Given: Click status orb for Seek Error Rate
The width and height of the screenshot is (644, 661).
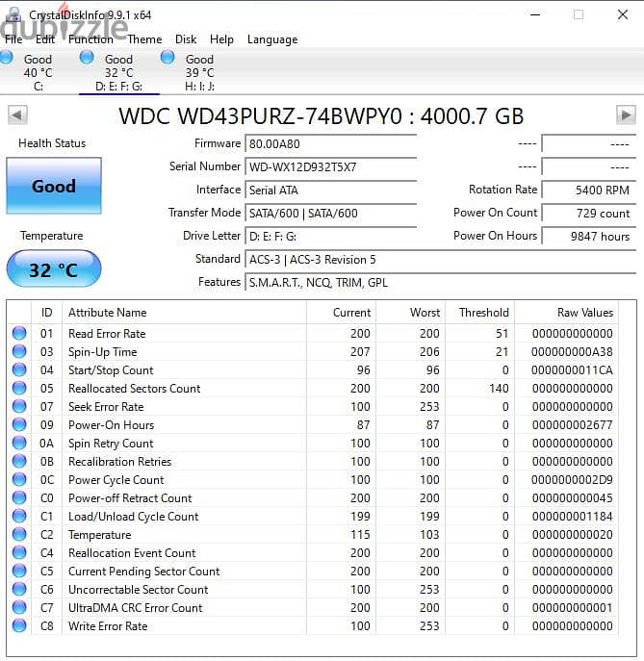Looking at the screenshot, I should [19, 406].
